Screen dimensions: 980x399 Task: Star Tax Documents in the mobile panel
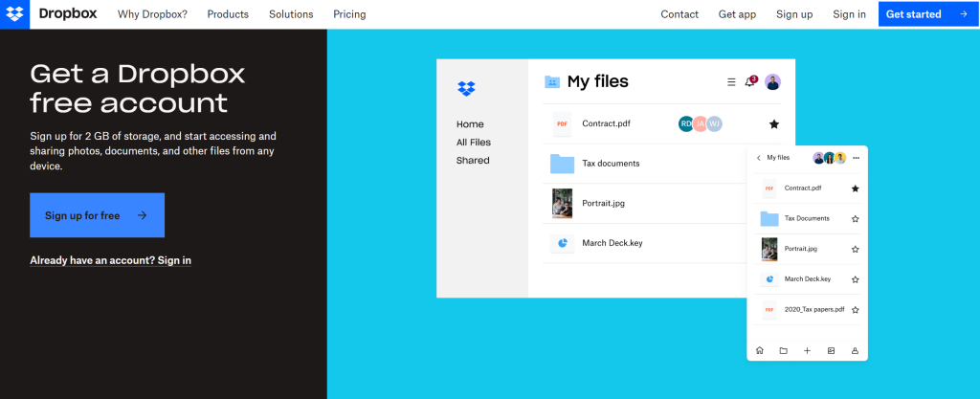pyautogui.click(x=856, y=218)
